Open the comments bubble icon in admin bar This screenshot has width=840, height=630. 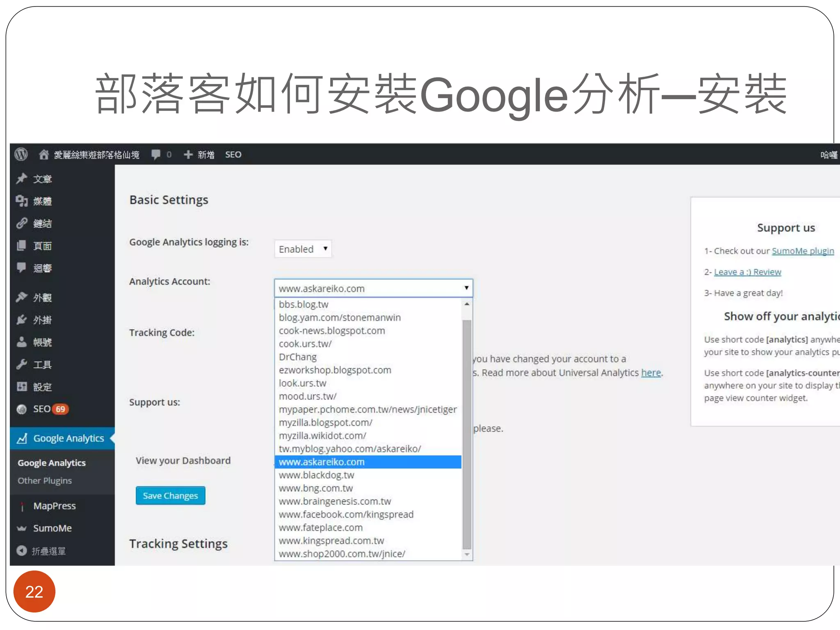[x=156, y=155]
